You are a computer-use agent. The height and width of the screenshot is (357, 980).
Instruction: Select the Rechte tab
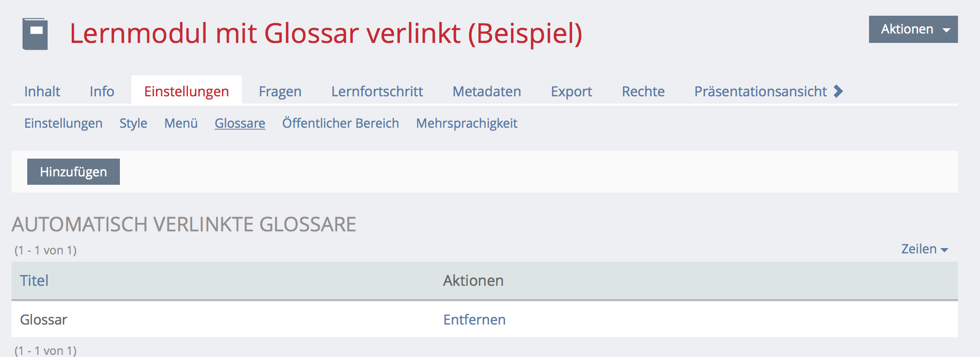tap(643, 92)
